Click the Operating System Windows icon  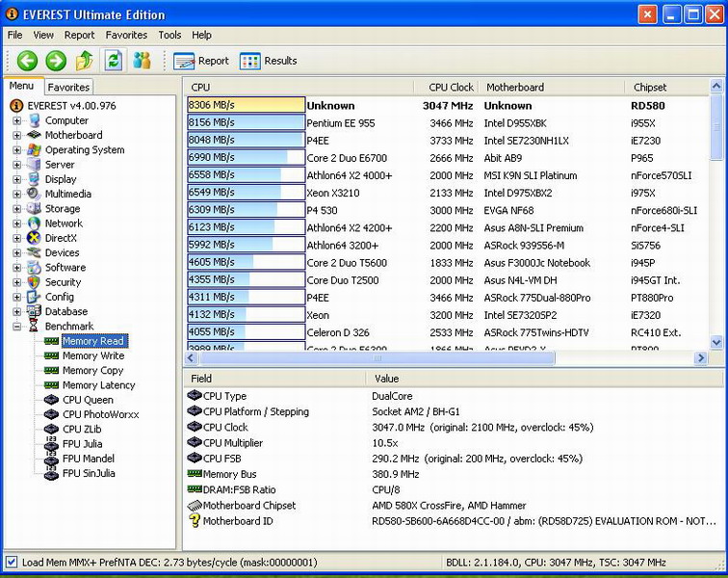tap(34, 150)
